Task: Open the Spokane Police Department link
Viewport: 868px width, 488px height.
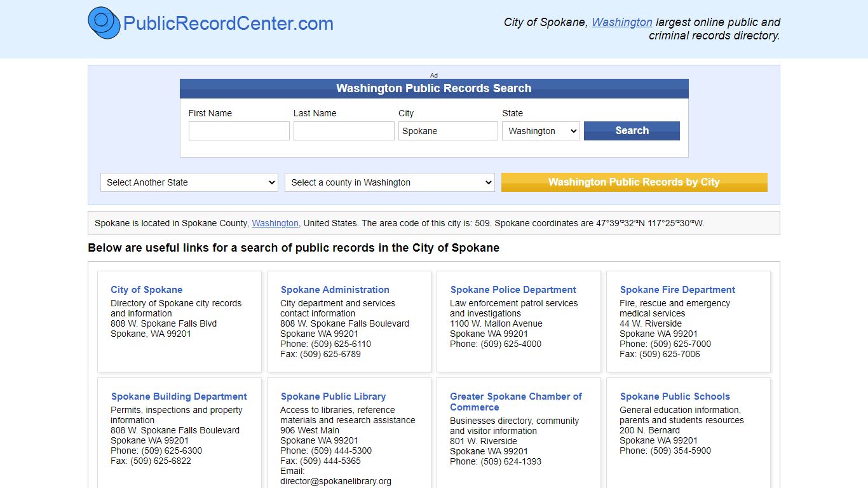Action: tap(513, 290)
